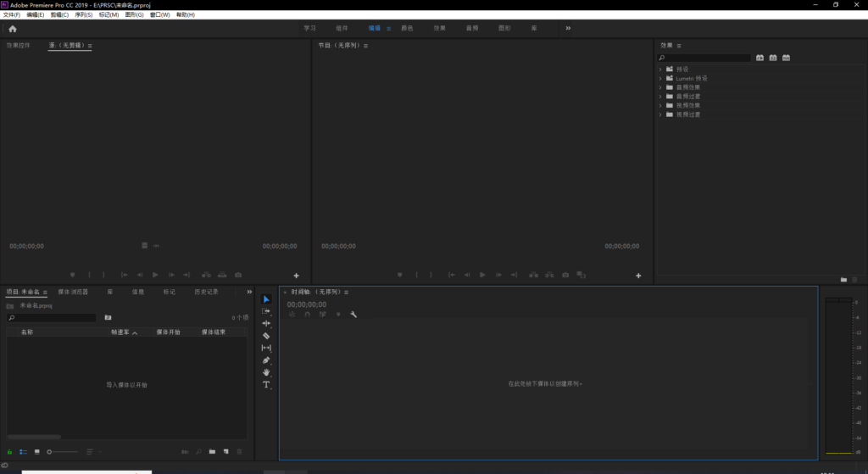The image size is (868, 474).
Task: Click Overwrite button in Source monitor
Action: pos(222,276)
